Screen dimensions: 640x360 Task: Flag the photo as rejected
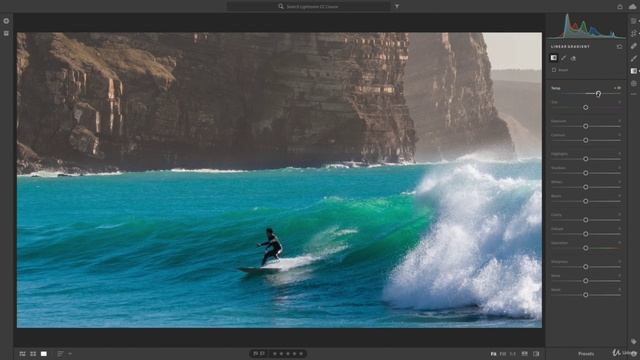point(262,353)
